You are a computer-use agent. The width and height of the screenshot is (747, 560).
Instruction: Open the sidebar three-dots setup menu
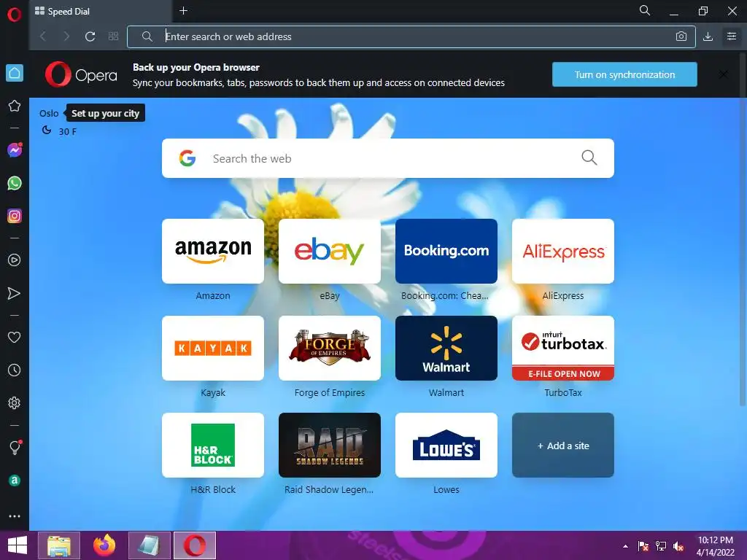15,516
